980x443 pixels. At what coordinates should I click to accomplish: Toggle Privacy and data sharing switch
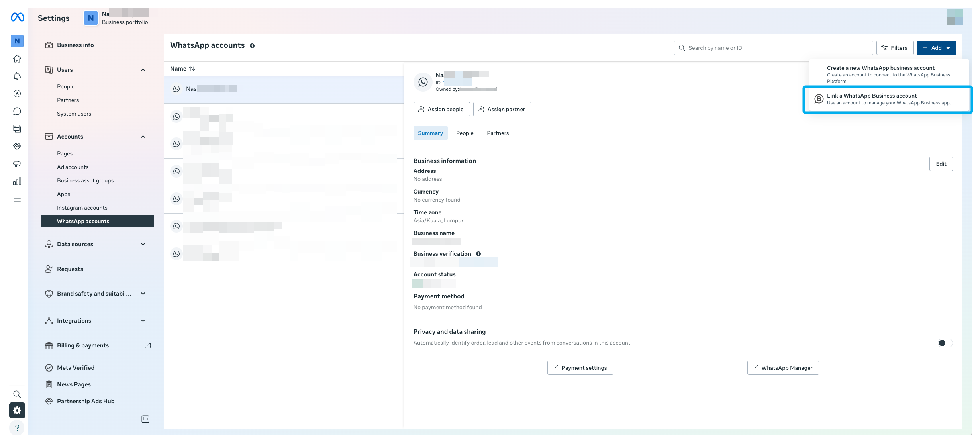tap(945, 343)
